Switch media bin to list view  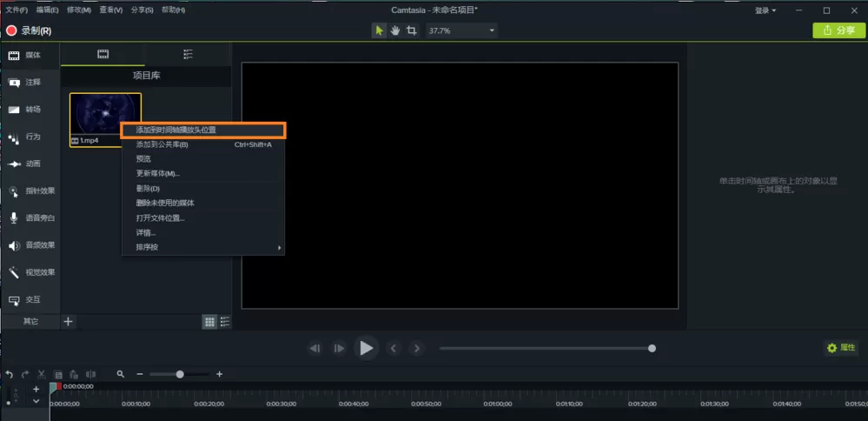[x=225, y=321]
